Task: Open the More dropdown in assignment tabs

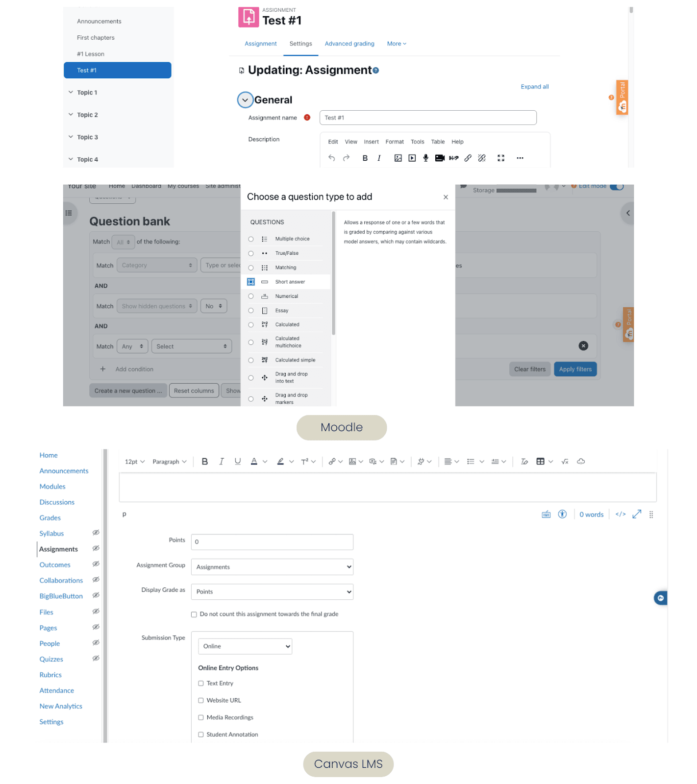Action: pyautogui.click(x=397, y=44)
